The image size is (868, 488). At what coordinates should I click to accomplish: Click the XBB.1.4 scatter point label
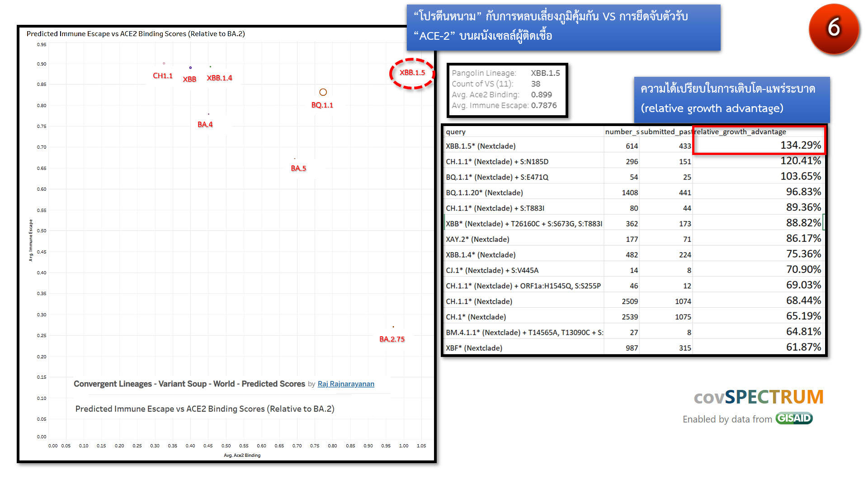219,78
